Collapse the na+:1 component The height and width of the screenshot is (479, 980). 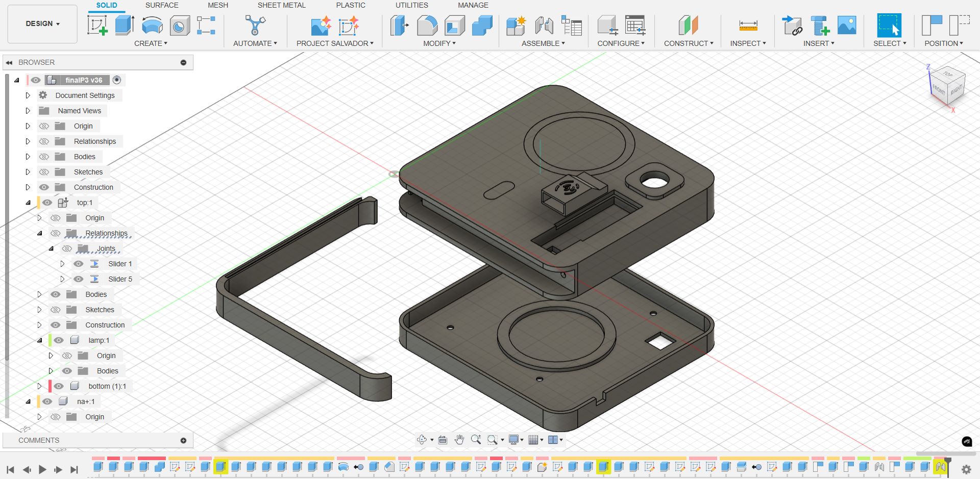28,401
